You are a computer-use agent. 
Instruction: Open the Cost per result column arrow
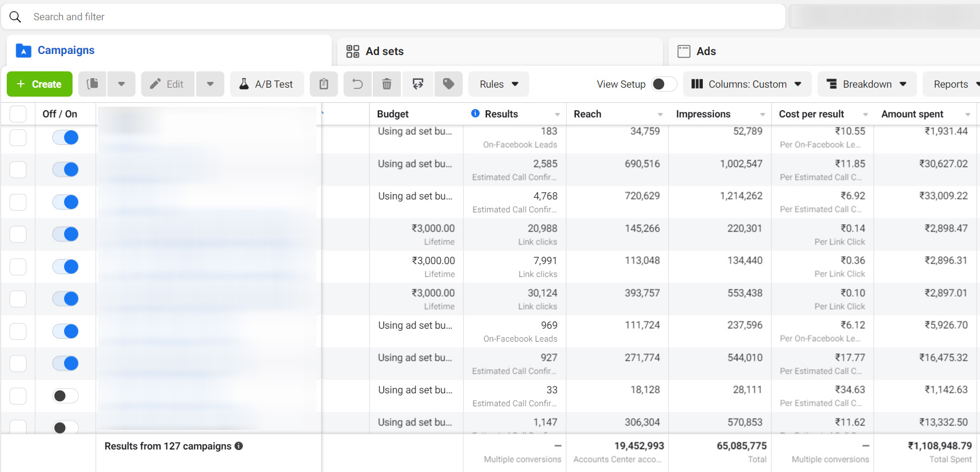click(865, 114)
